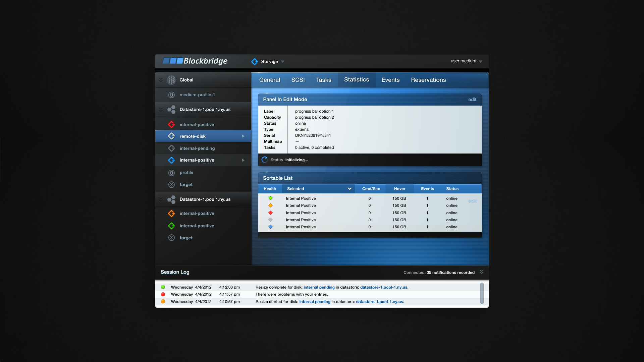Collapse the Session Log panel
The height and width of the screenshot is (362, 644).
(x=481, y=272)
